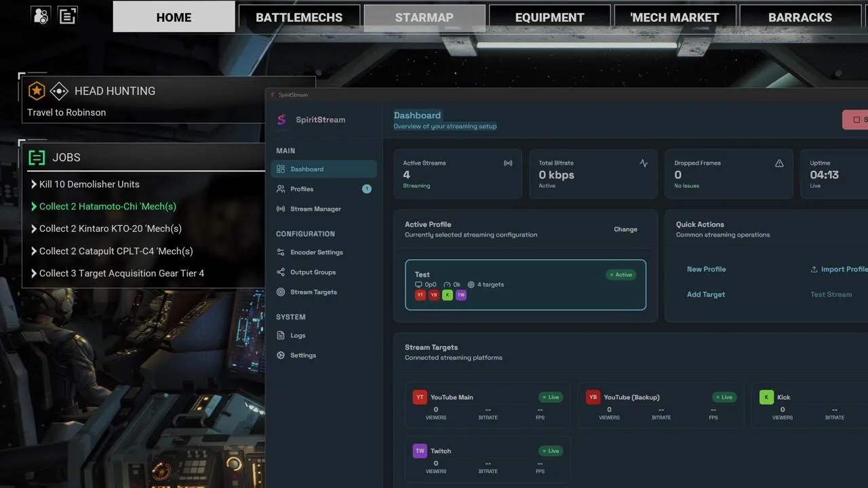Click the red stop button at the dashboard's top right

pos(855,120)
